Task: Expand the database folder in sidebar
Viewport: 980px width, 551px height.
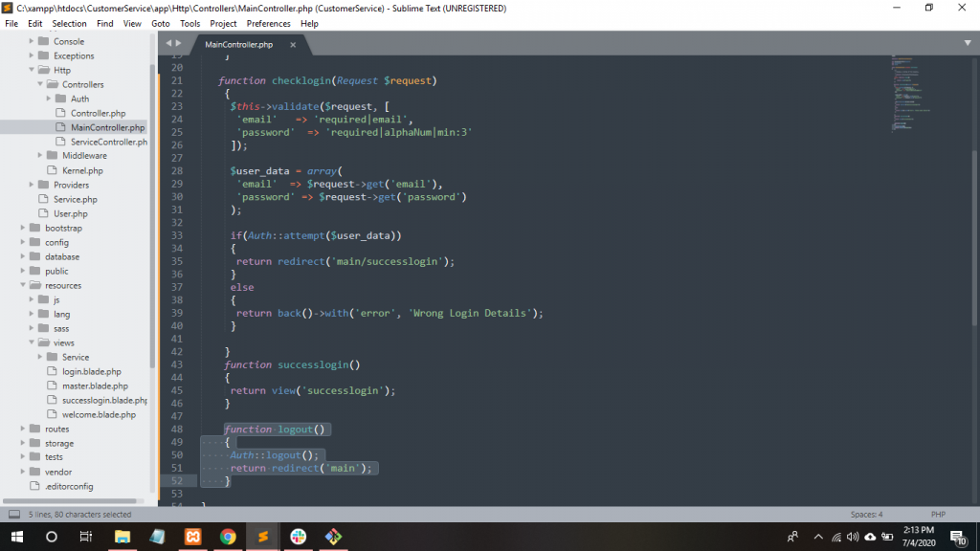Action: tap(23, 256)
